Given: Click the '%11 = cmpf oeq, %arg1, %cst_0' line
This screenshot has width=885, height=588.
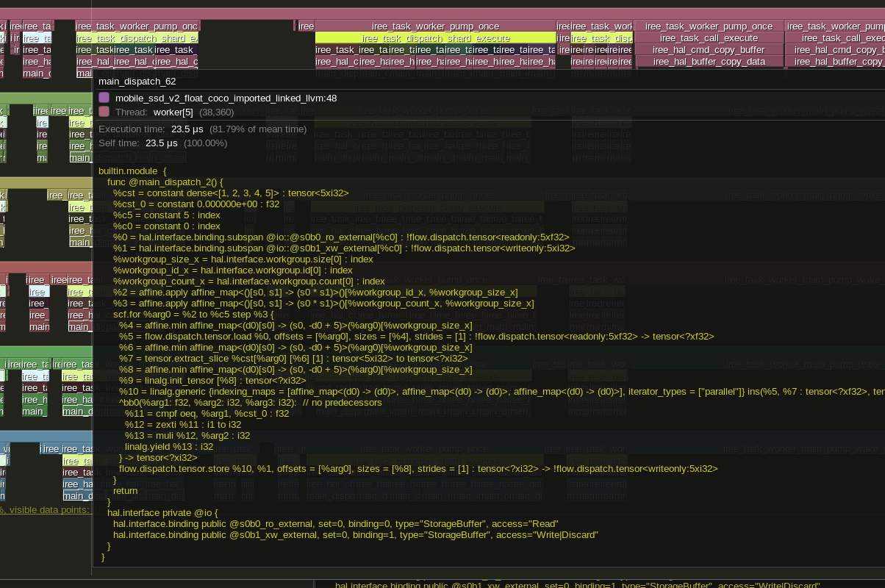Looking at the screenshot, I should point(207,413).
